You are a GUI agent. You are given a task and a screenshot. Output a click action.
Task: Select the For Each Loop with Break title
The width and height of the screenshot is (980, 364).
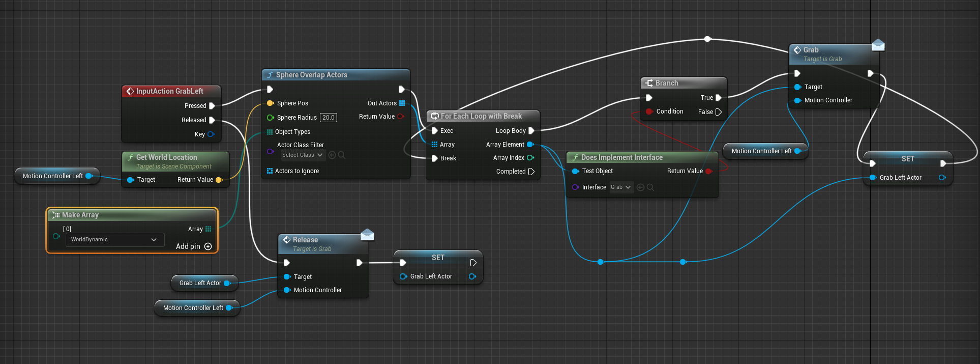tap(481, 116)
